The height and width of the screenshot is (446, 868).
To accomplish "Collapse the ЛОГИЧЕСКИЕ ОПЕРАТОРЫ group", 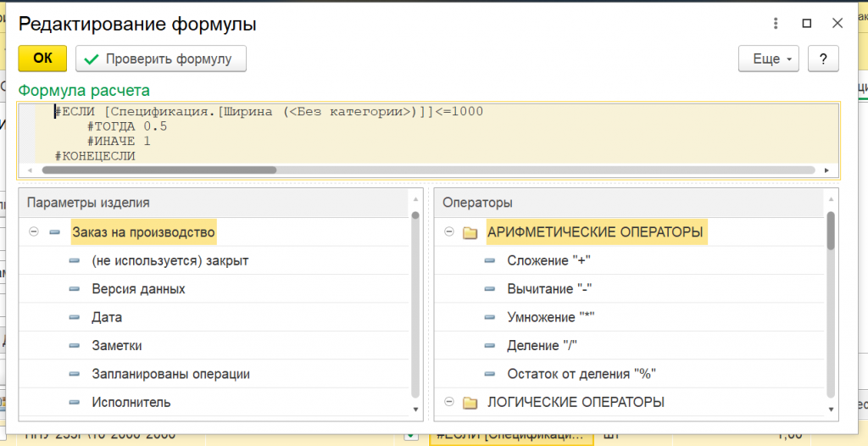I will click(449, 402).
